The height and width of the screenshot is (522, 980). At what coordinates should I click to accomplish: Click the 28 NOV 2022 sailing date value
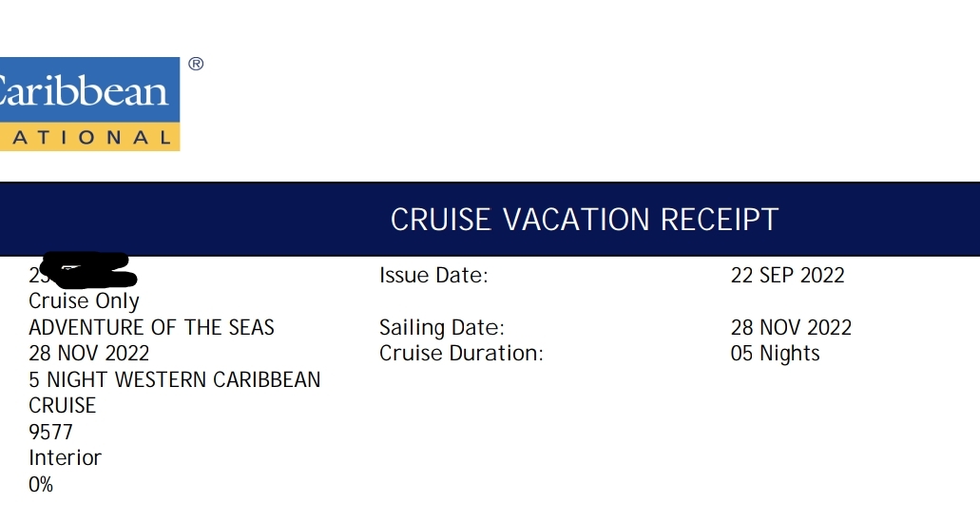coord(791,328)
